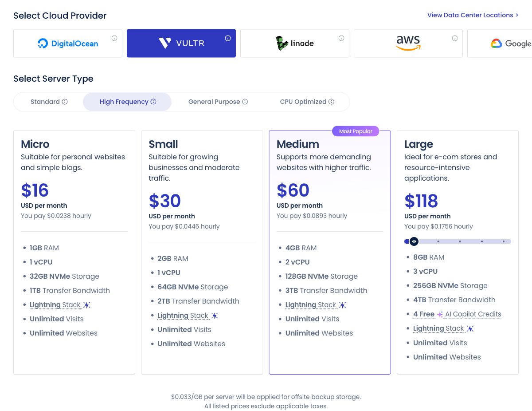The height and width of the screenshot is (411, 532).
Task: Click the Small plan heading
Action: (x=163, y=144)
